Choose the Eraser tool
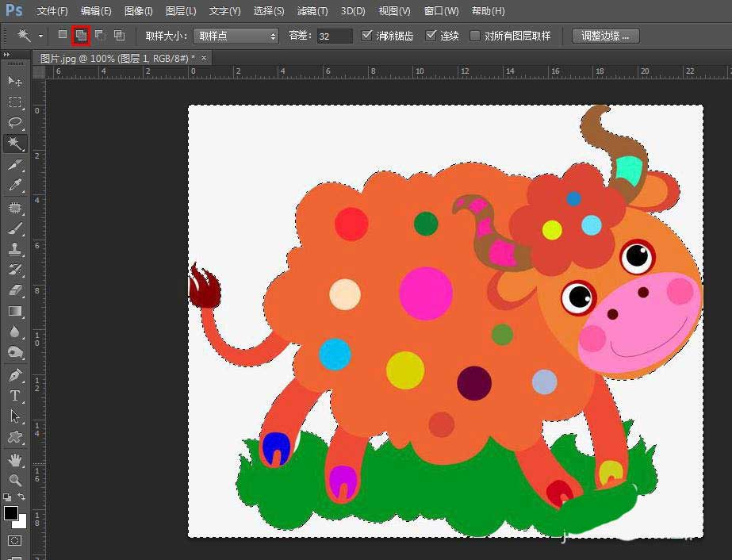The image size is (732, 560). [15, 290]
